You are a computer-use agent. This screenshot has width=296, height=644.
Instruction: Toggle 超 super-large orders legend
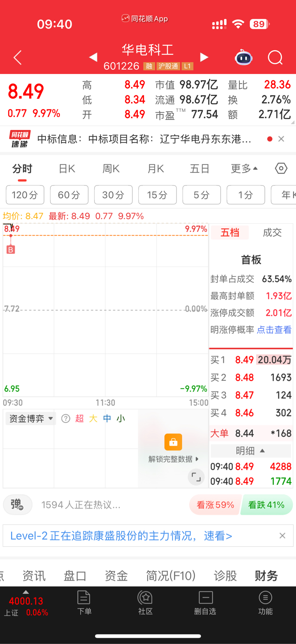tap(79, 418)
